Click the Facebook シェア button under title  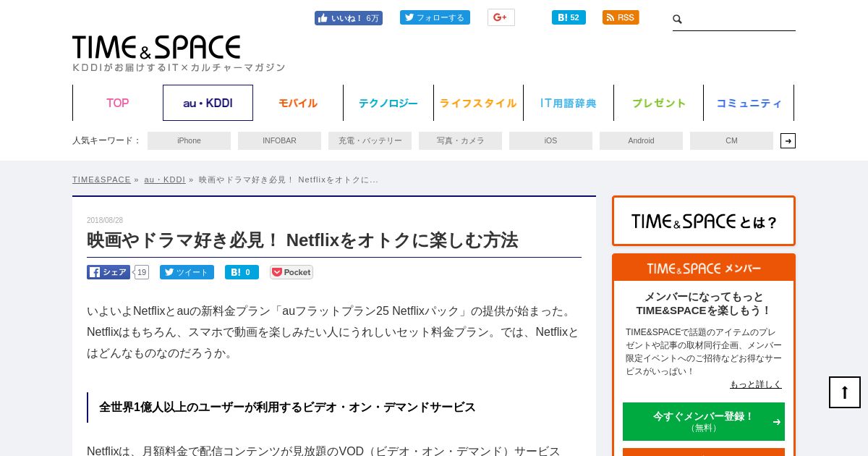coord(109,272)
